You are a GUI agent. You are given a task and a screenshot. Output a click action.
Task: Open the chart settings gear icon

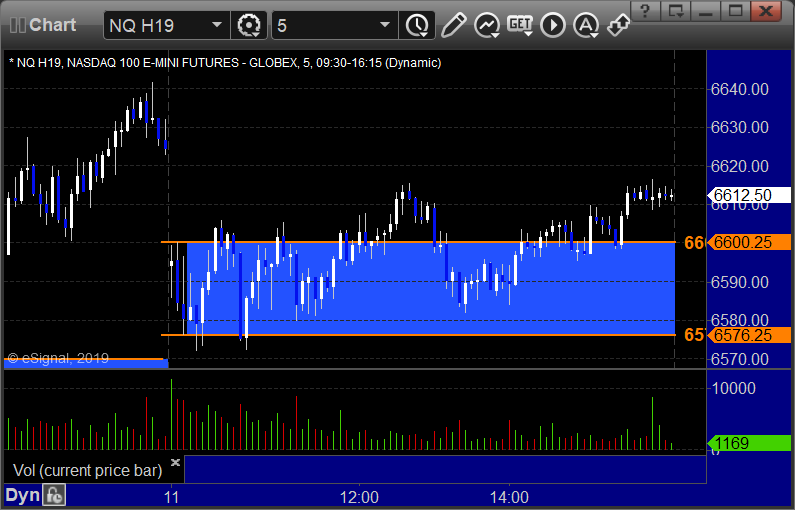point(248,25)
